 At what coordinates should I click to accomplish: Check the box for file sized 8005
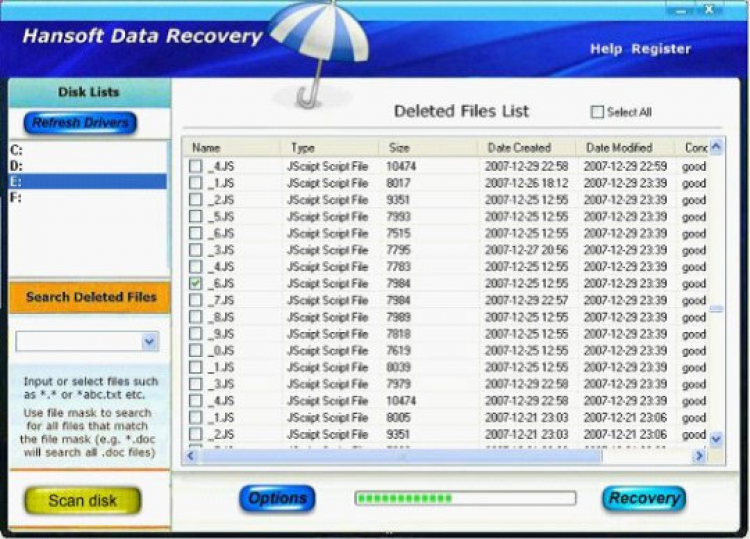pos(196,417)
